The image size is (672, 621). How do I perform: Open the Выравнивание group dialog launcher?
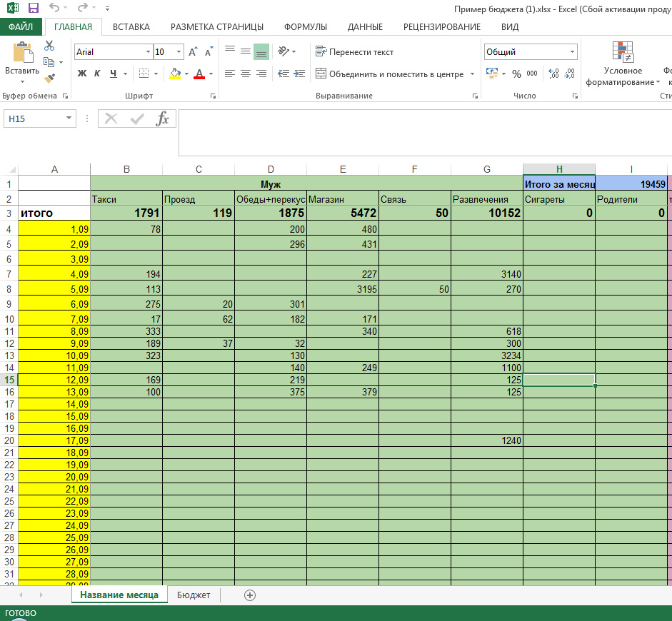coord(475,96)
